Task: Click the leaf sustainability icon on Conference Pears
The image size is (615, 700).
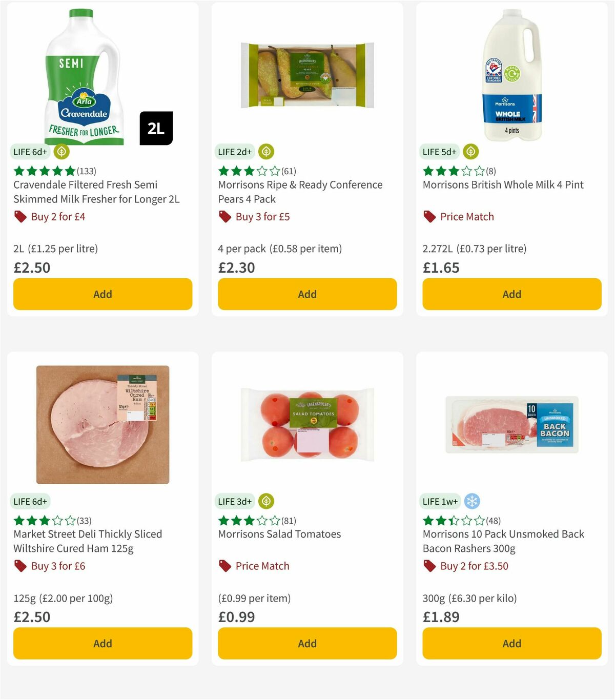Action: 266,152
